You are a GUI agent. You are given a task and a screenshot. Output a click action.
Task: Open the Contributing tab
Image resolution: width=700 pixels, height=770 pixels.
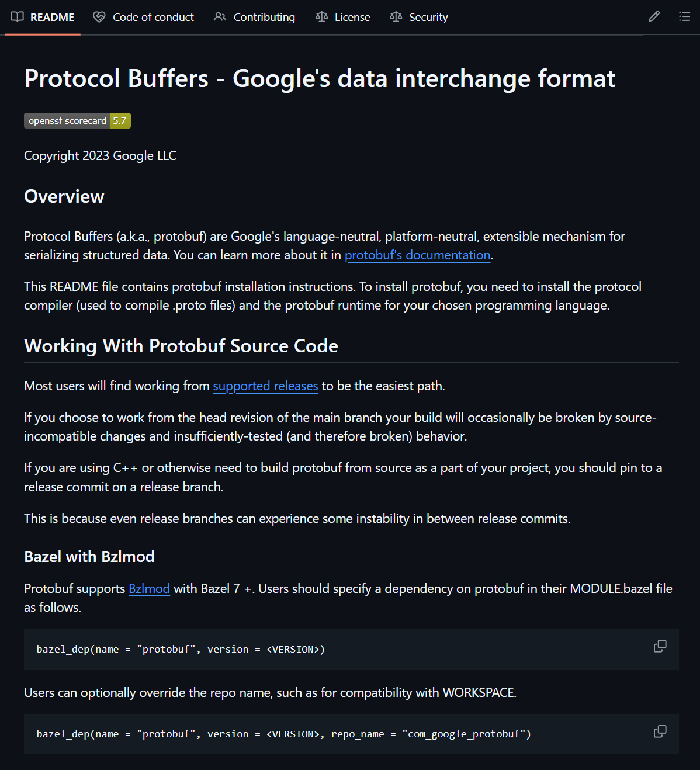pos(264,18)
